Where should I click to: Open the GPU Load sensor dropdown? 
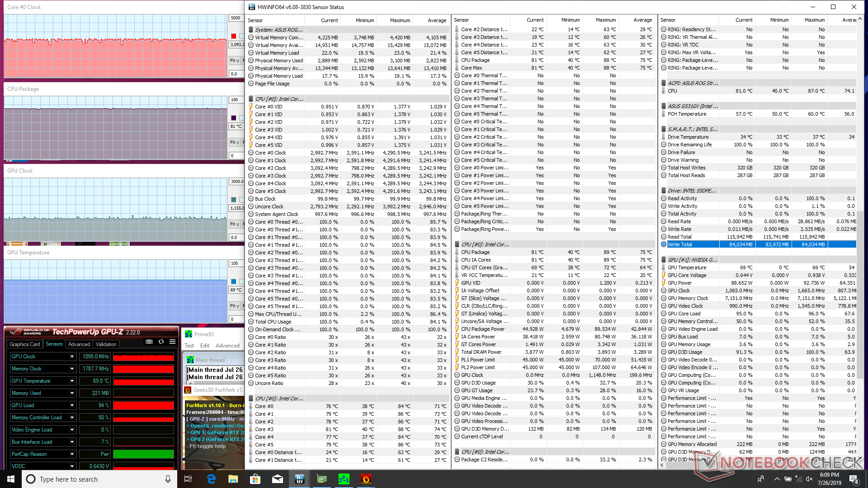tap(72, 405)
